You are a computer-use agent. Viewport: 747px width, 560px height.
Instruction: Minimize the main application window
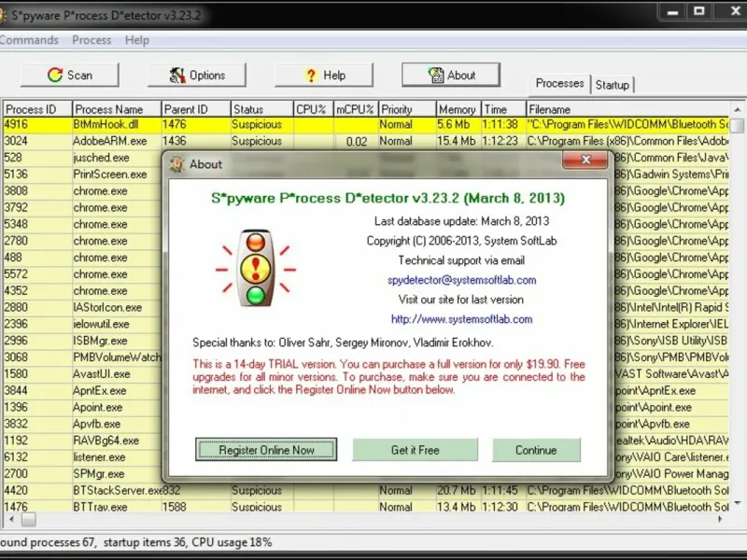[672, 12]
